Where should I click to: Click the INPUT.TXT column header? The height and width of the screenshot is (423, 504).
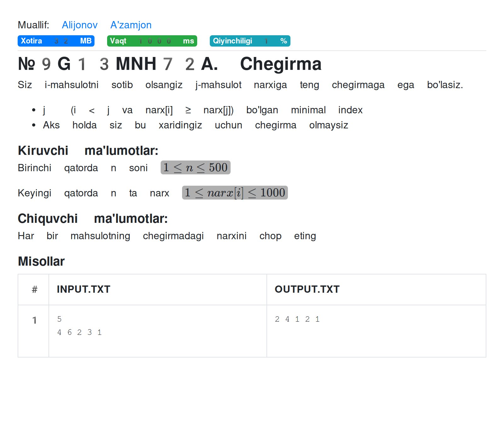click(x=83, y=289)
